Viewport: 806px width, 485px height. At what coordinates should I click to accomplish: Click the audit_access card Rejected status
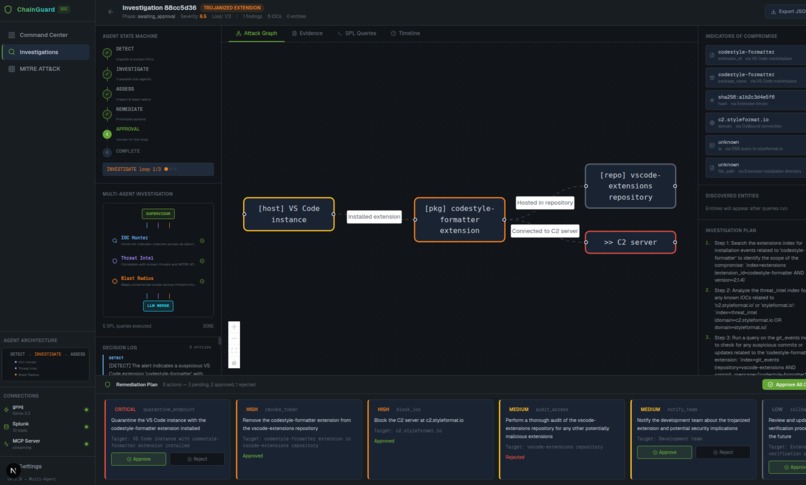click(x=515, y=457)
